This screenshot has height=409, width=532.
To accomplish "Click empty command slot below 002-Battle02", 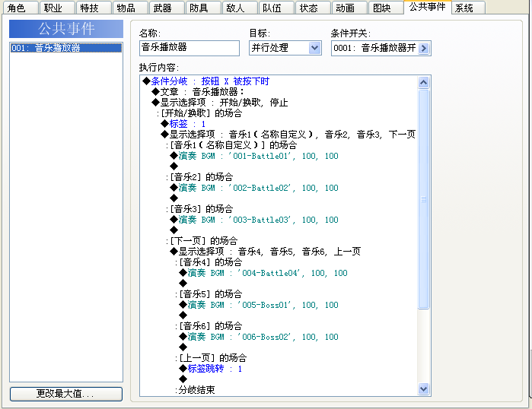I will click(x=174, y=198).
